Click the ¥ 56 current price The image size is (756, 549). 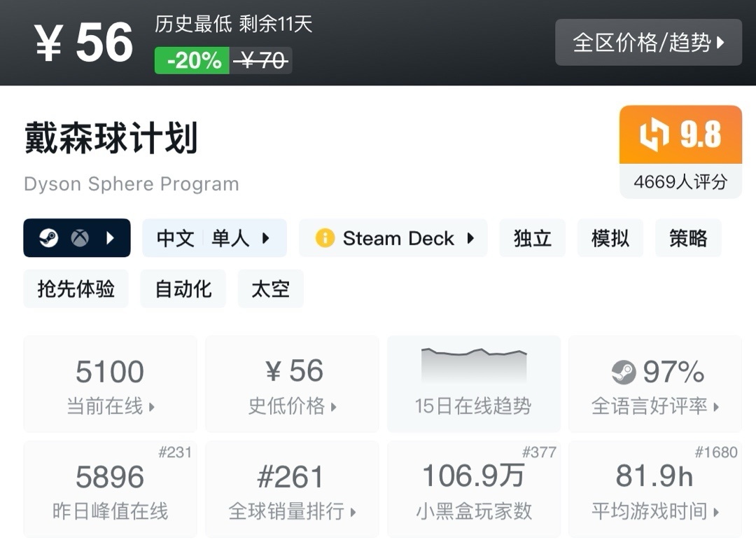tap(84, 43)
